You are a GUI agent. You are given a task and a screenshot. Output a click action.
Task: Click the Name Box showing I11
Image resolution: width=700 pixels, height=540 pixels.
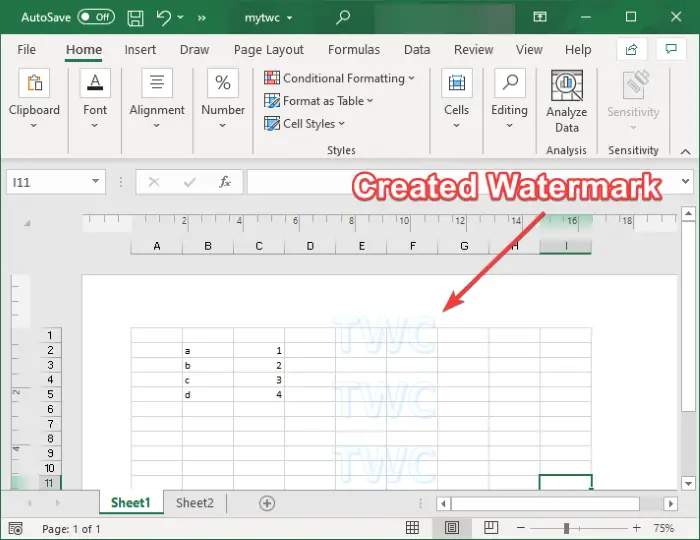click(48, 182)
